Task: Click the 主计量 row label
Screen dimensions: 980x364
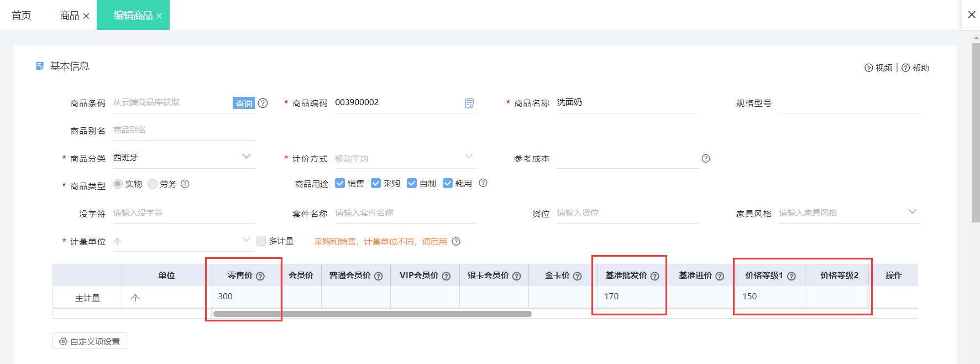Action: coord(87,298)
